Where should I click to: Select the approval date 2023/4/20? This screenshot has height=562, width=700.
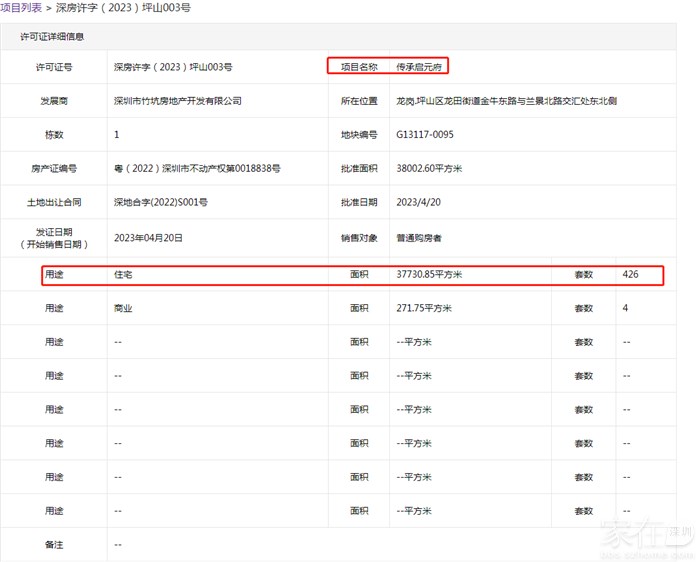click(x=419, y=203)
